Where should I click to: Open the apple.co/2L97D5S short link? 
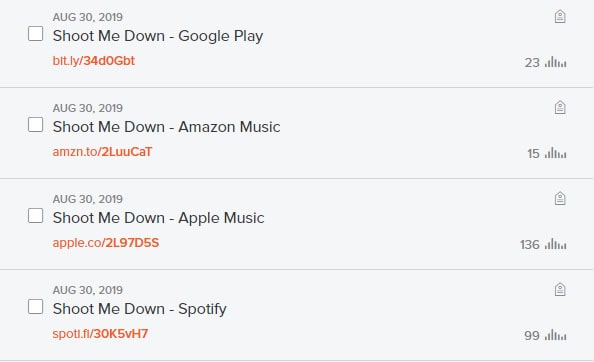[106, 243]
